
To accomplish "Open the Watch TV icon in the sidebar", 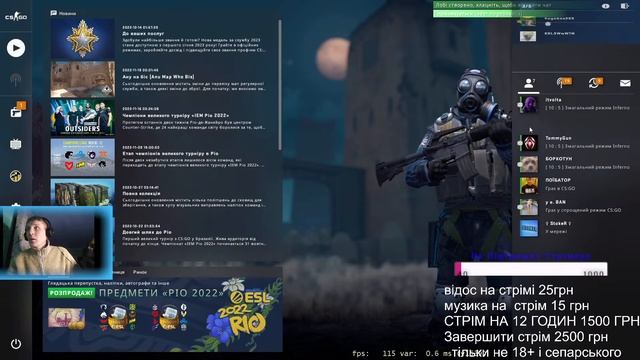I will pos(16,144).
